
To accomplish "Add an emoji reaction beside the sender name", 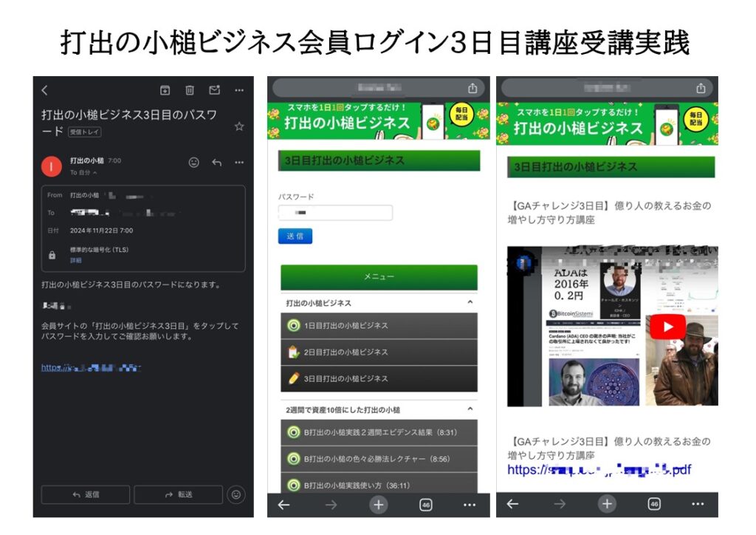I will pos(194,163).
